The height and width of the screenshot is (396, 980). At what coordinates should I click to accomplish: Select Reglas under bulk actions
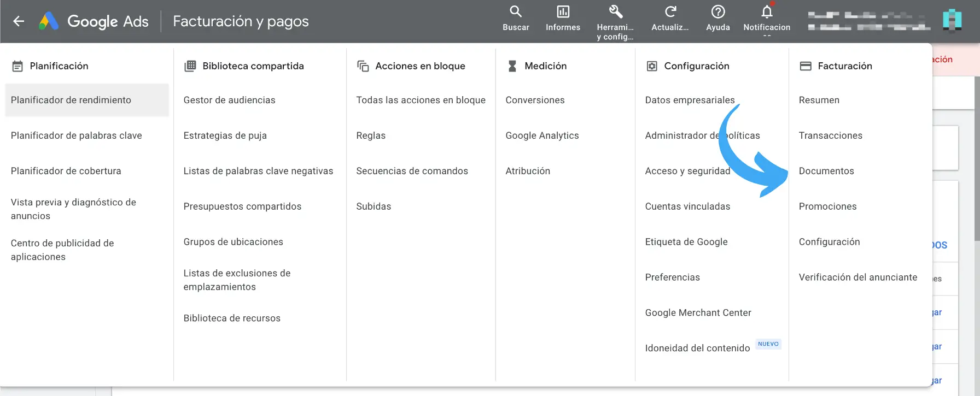[371, 135]
